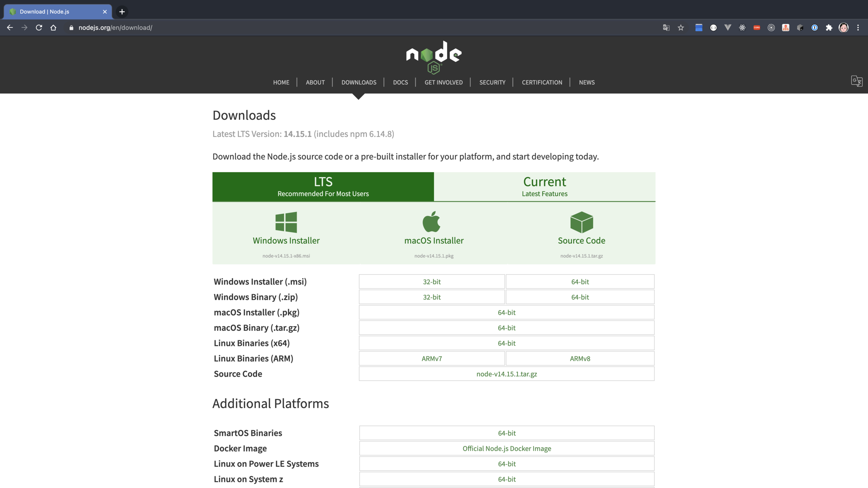Open Chrome three-dot menu

(858, 27)
